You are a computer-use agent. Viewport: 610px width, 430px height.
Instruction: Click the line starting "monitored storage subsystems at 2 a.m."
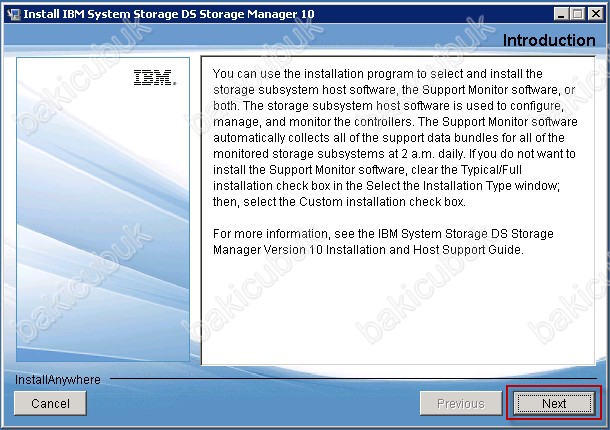click(394, 154)
